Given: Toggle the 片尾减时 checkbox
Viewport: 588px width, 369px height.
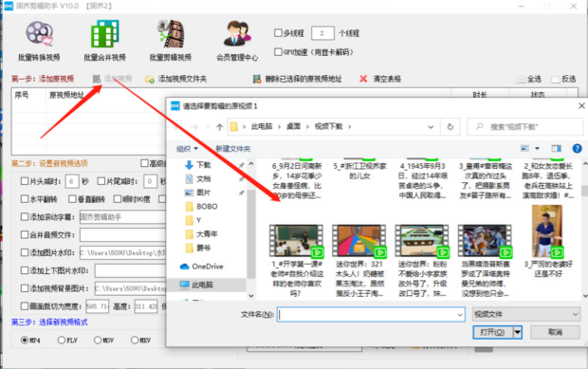Looking at the screenshot, I should pos(101,181).
